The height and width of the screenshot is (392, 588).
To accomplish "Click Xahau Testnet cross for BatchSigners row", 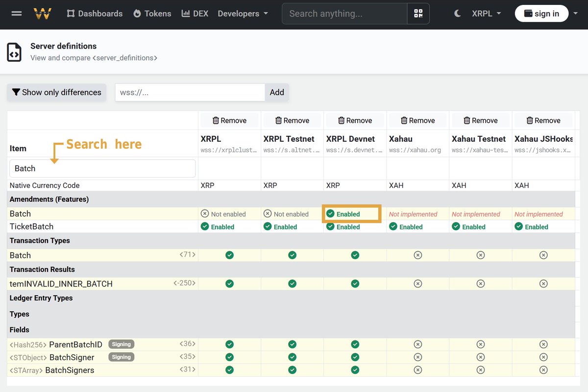I will coord(481,370).
